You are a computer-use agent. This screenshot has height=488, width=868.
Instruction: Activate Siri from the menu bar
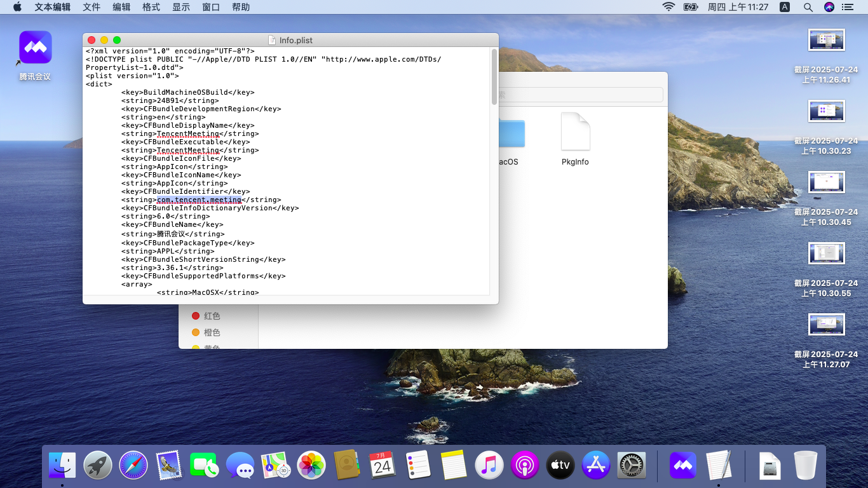coord(829,7)
